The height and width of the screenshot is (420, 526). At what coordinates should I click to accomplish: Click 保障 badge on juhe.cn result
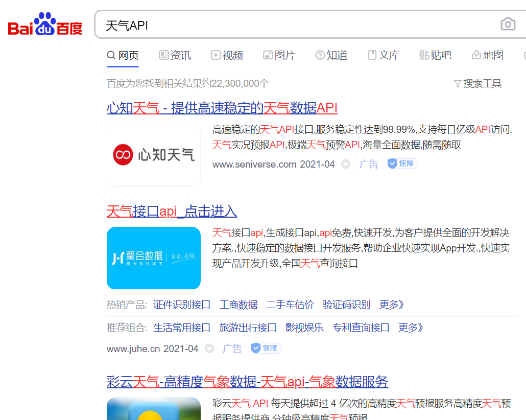pyautogui.click(x=267, y=348)
